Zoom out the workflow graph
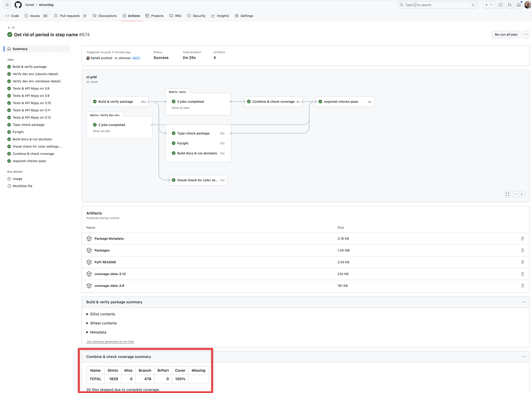532x393 pixels. (515, 194)
